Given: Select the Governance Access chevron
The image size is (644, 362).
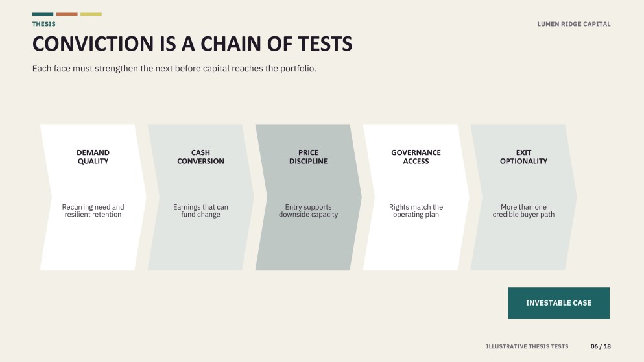Looking at the screenshot, I should point(416,197).
